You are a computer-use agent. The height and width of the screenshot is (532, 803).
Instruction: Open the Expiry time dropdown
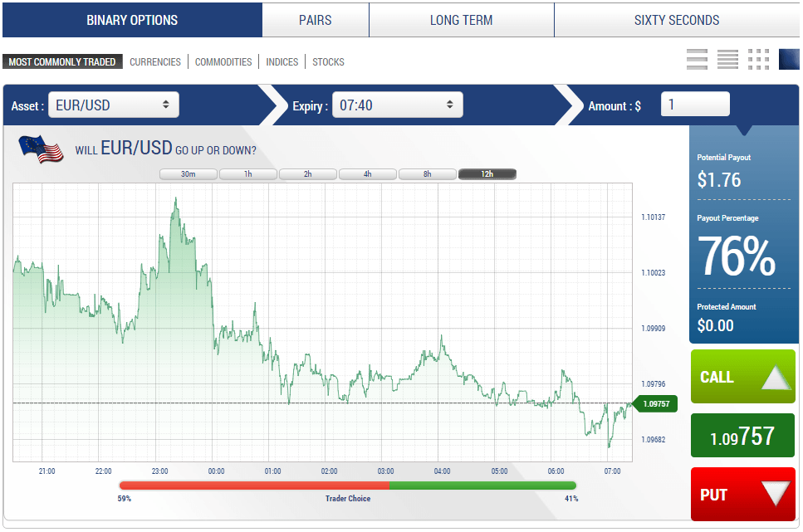(397, 105)
